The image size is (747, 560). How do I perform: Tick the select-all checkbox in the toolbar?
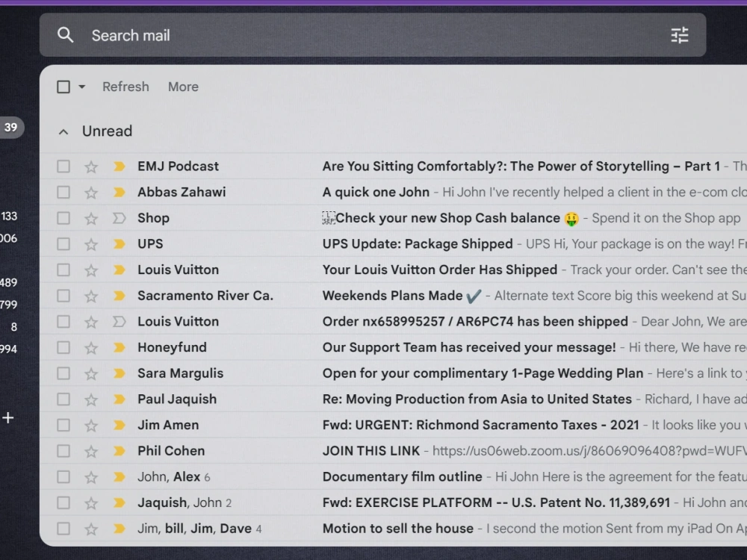coord(63,87)
